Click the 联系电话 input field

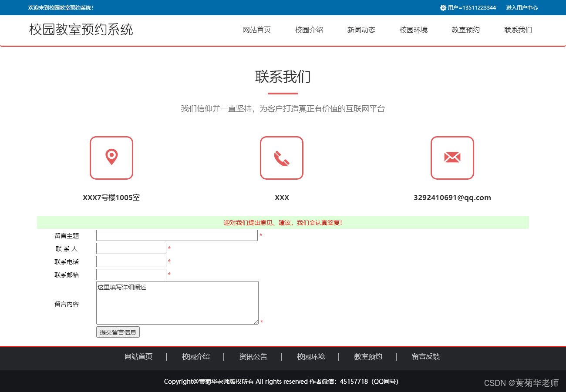(x=131, y=261)
